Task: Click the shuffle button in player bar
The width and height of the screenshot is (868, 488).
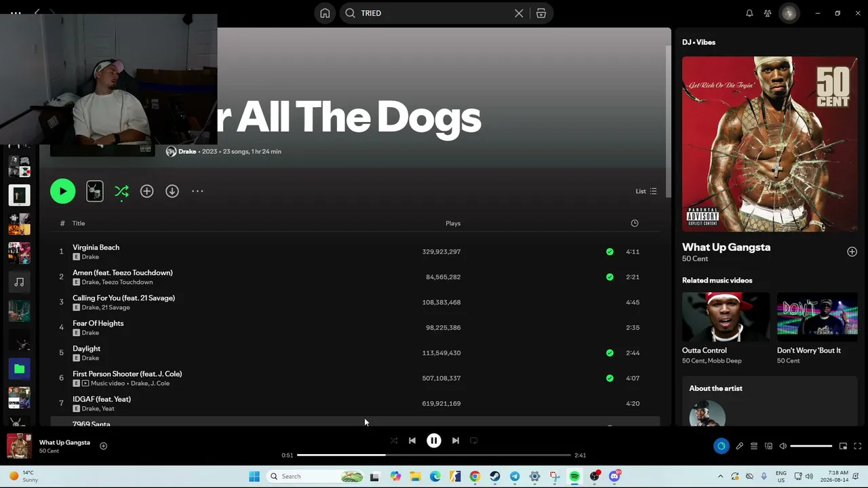Action: (x=394, y=441)
